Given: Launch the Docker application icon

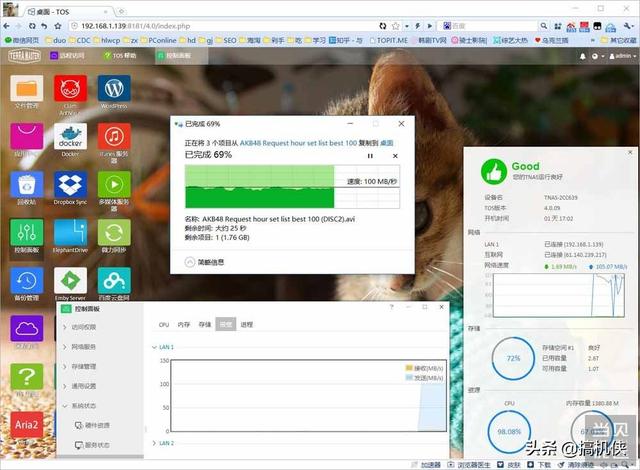Looking at the screenshot, I should (70, 136).
